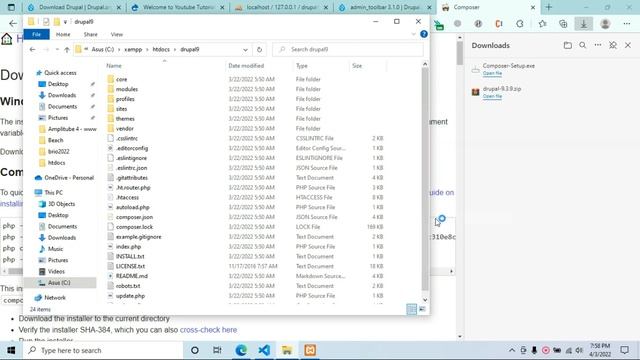Select the Asus (C:) drive

pyautogui.click(x=59, y=282)
